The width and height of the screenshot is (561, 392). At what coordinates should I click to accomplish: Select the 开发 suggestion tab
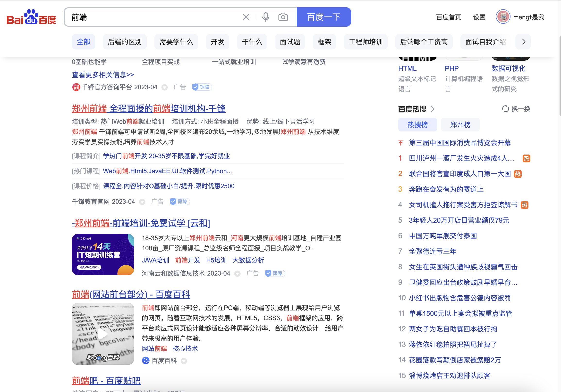point(217,42)
